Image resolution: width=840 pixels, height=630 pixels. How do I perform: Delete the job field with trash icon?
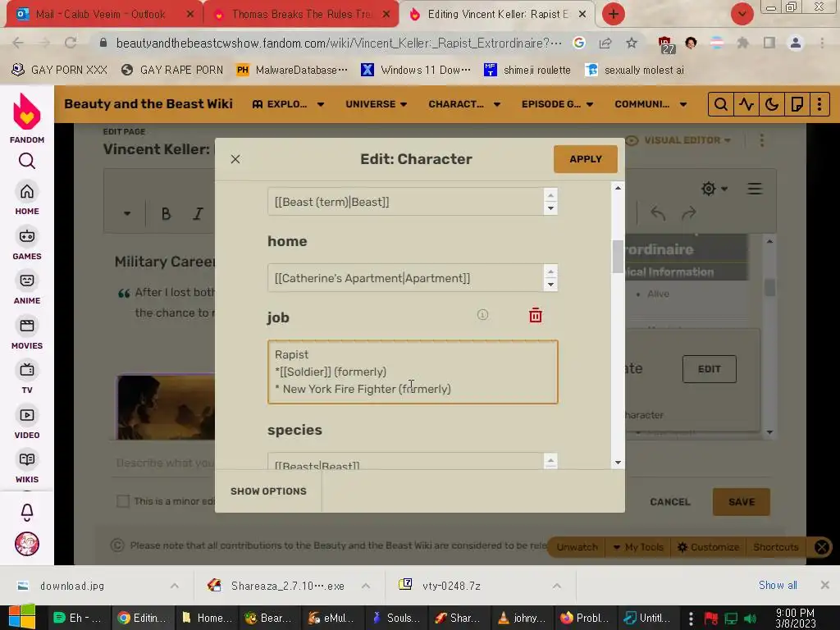point(535,316)
